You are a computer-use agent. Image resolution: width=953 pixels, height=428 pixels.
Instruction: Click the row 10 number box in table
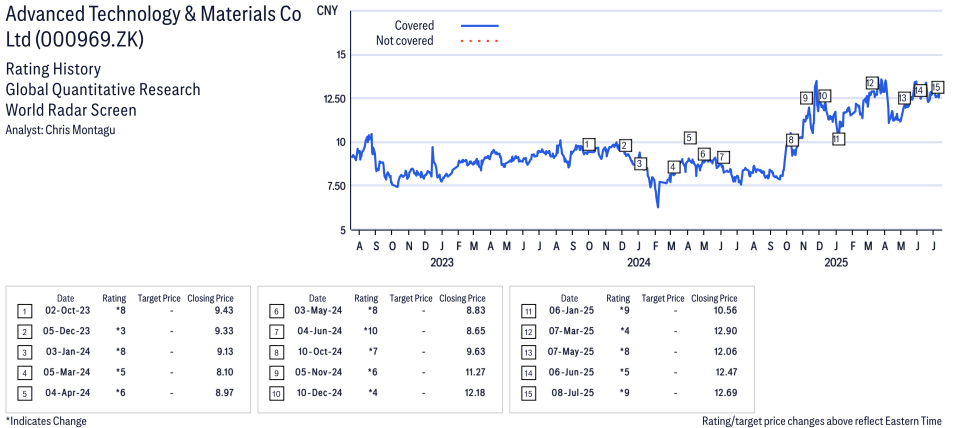(275, 394)
